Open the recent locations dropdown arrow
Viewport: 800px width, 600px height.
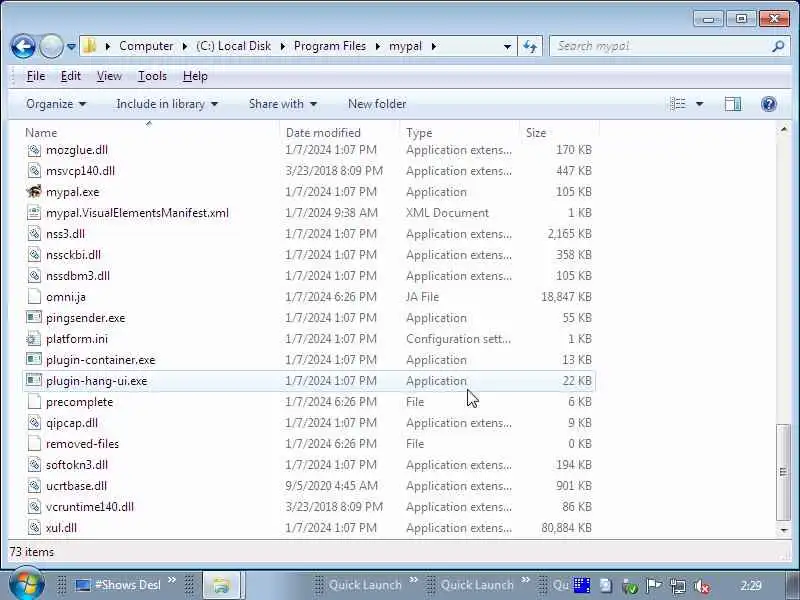(x=71, y=46)
